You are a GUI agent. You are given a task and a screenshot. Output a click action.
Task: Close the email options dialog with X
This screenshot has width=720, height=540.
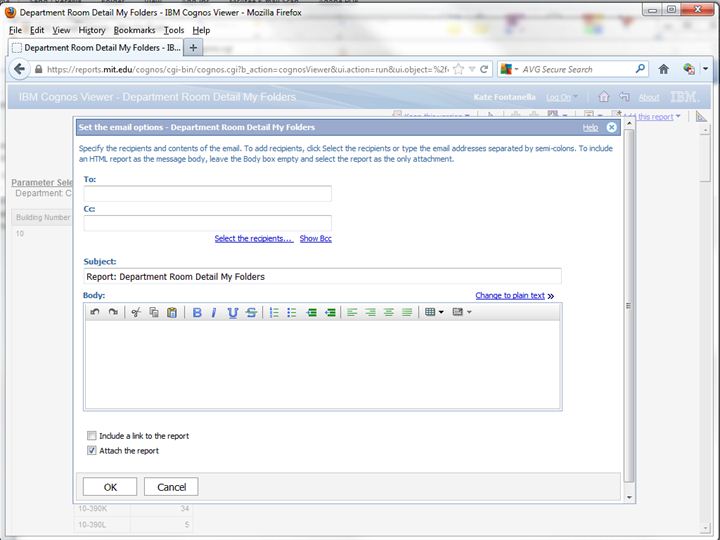coord(612,128)
